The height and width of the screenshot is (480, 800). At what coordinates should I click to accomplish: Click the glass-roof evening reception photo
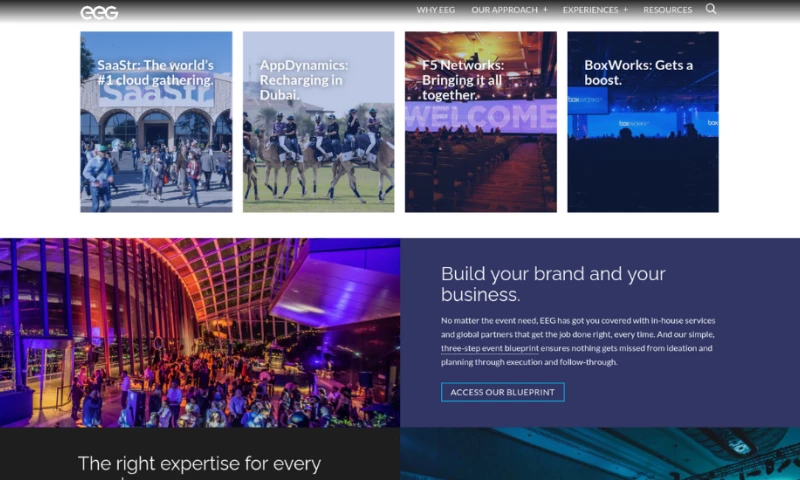(x=200, y=332)
